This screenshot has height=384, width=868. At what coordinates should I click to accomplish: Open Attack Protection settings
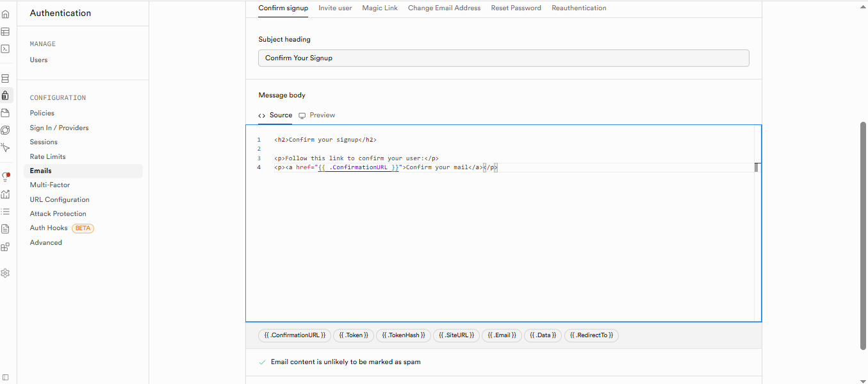(58, 213)
